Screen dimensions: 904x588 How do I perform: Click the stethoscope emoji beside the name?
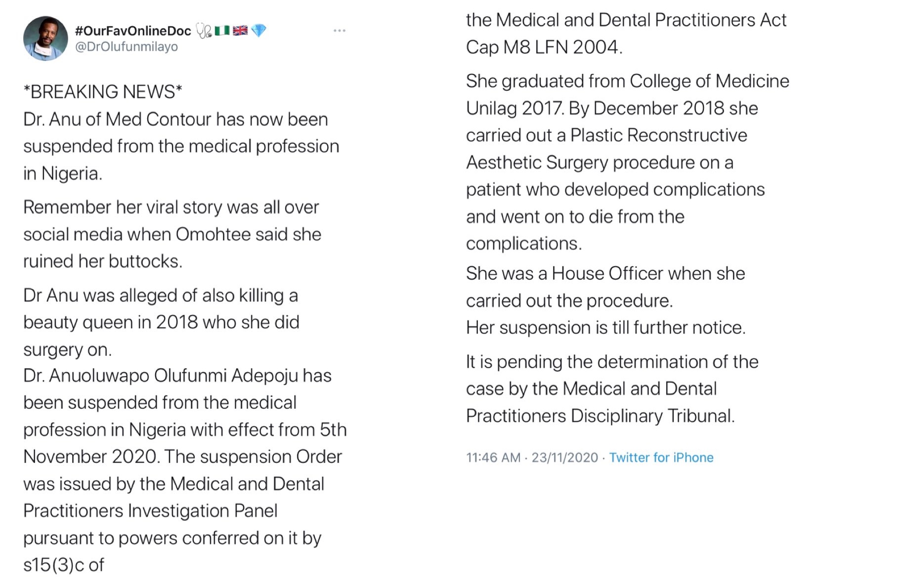tap(204, 31)
